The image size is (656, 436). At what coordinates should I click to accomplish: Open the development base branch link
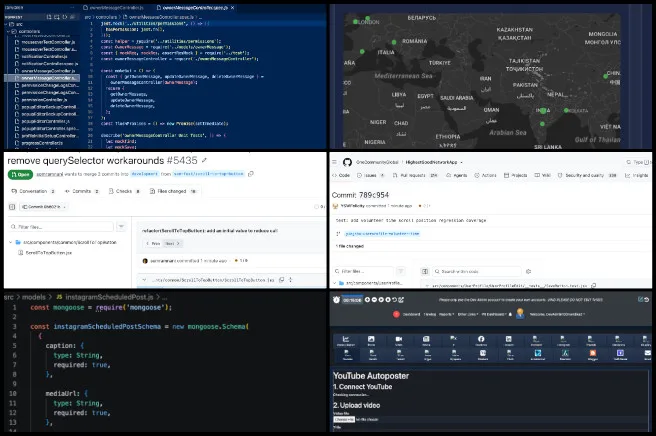coord(145,174)
